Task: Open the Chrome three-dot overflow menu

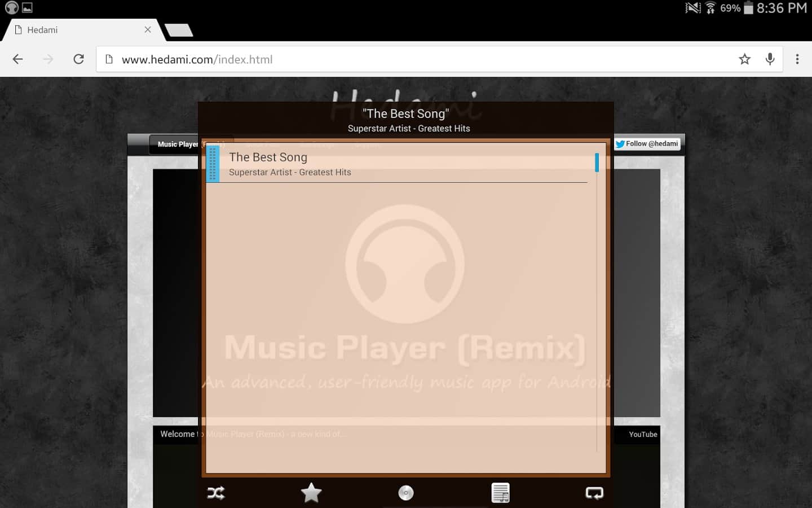Action: tap(797, 59)
